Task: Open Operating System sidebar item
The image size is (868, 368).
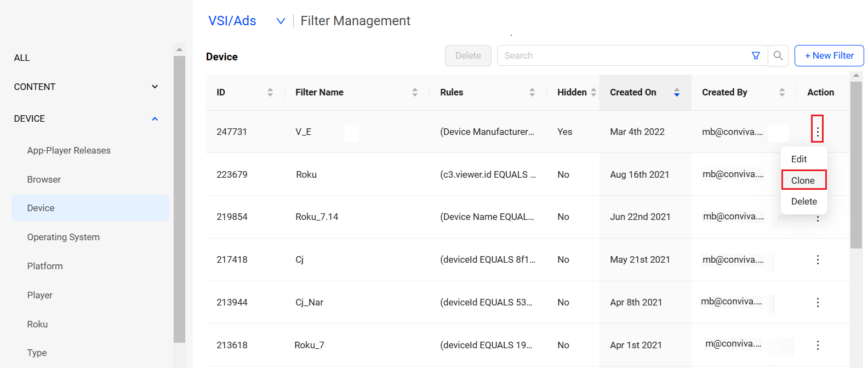Action: coord(64,237)
